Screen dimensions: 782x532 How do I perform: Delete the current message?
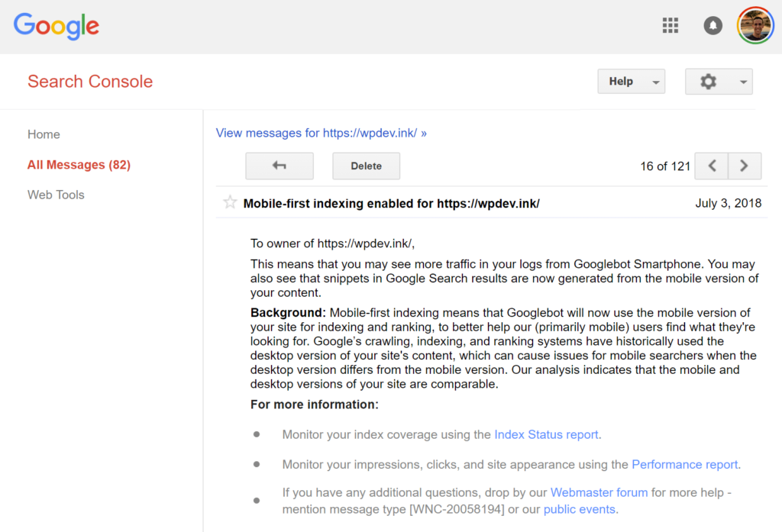pos(366,166)
